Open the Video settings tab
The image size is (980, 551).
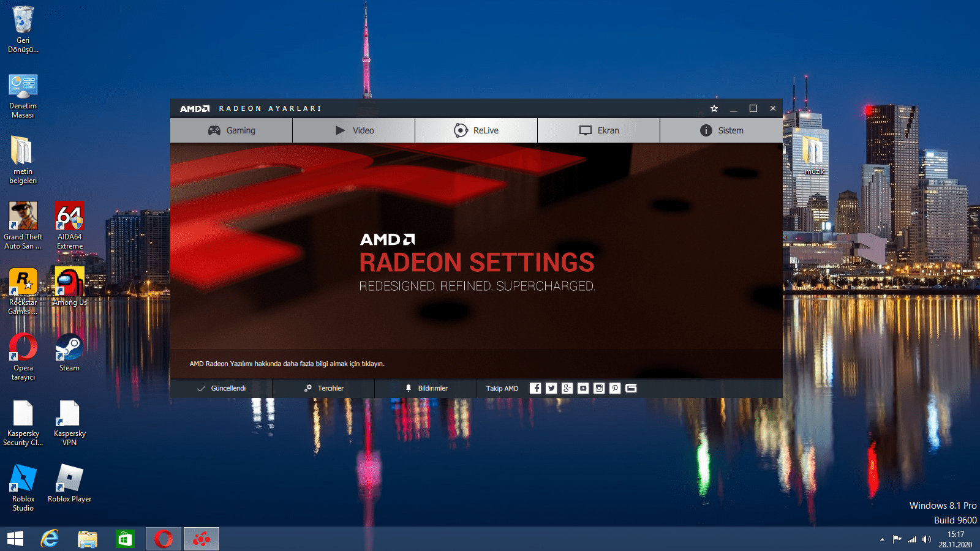(x=353, y=130)
